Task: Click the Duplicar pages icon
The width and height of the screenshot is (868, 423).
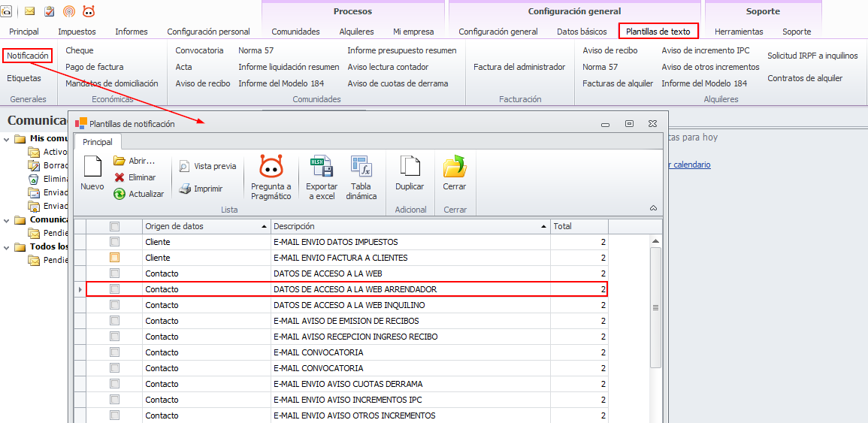Action: tap(410, 168)
